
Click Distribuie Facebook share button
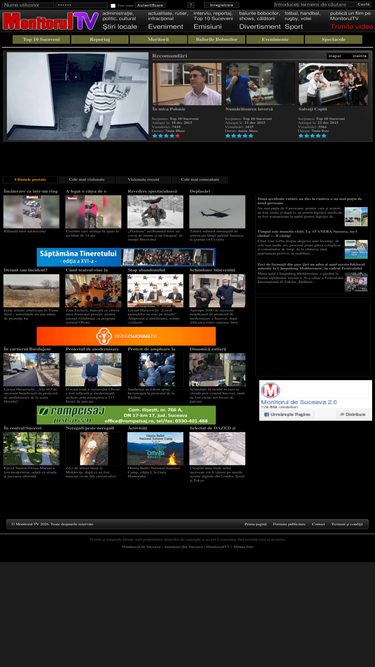pos(353,414)
